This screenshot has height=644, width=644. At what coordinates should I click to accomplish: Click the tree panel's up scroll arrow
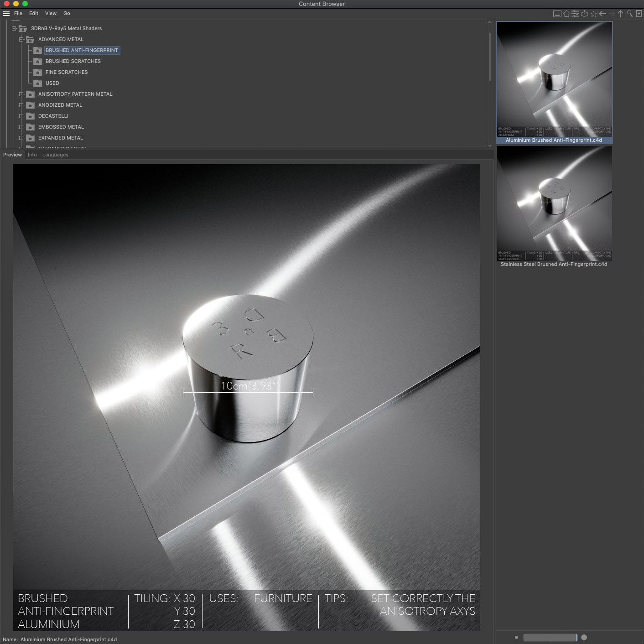(490, 22)
